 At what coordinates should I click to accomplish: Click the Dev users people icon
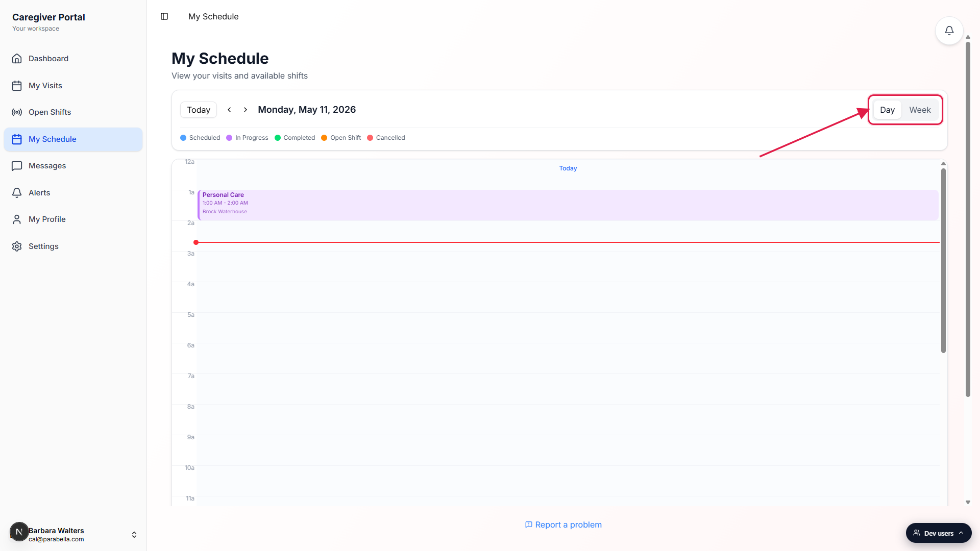(917, 533)
